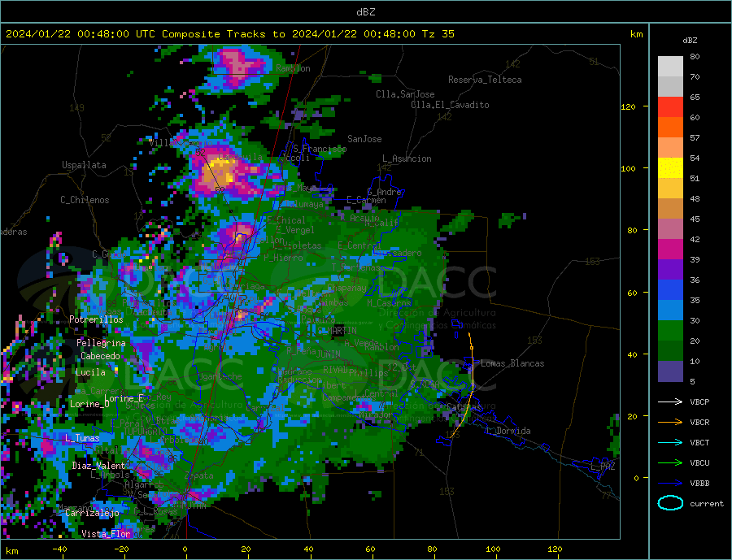Click the VBCU legend label
The height and width of the screenshot is (560, 732).
pos(699,463)
